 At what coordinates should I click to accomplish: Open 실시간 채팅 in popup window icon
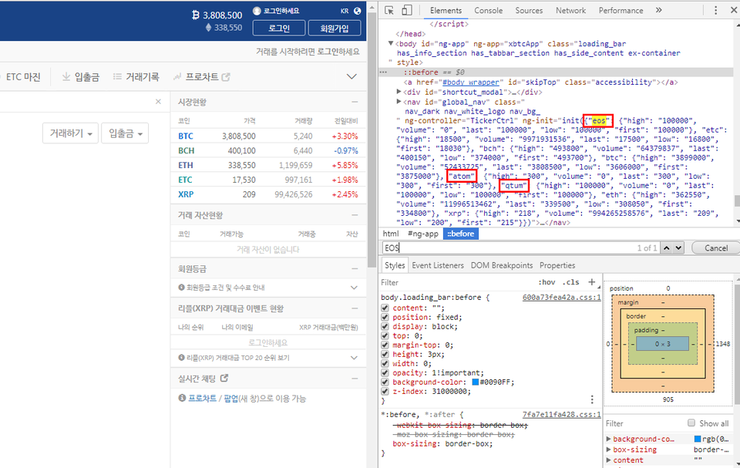(x=224, y=378)
